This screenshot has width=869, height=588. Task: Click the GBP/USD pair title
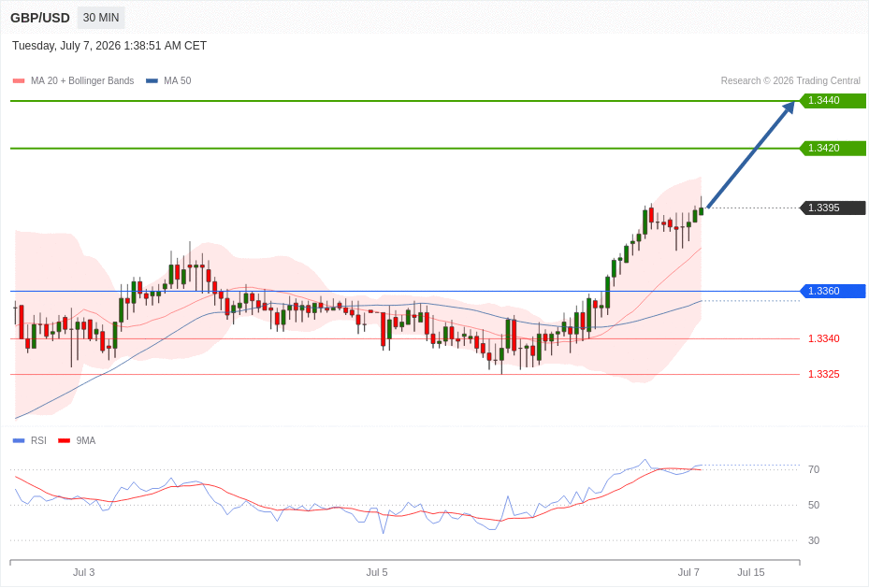(x=40, y=18)
